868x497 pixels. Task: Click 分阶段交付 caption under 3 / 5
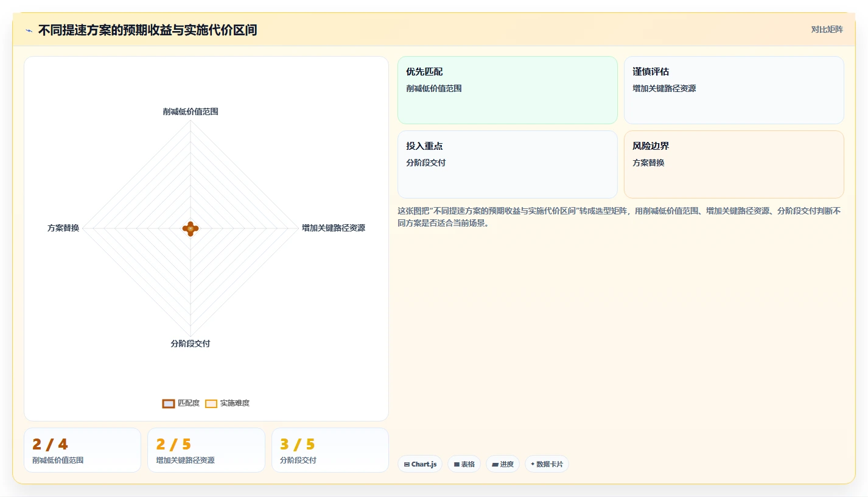click(x=298, y=460)
